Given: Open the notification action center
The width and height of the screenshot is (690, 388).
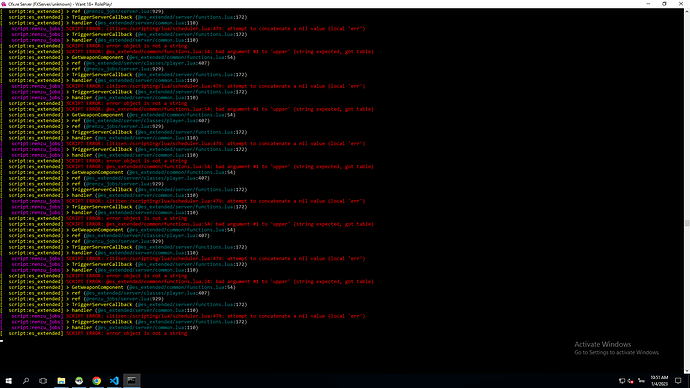Looking at the screenshot, I should pos(678,381).
